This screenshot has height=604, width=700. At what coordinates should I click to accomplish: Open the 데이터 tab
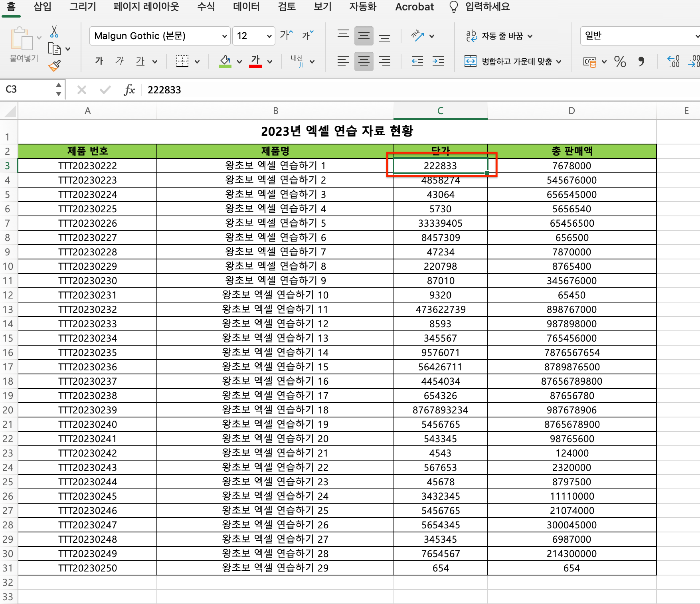tap(246, 7)
